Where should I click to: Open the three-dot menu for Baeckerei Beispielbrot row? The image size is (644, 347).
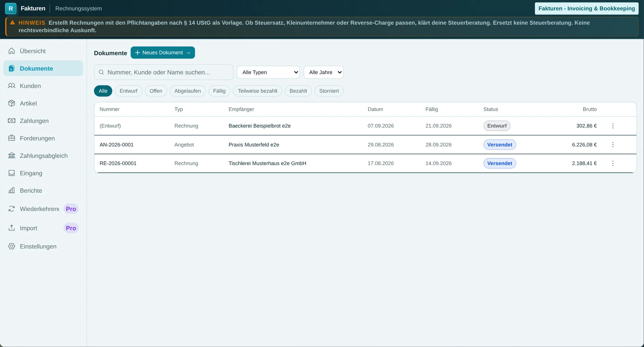coord(613,126)
